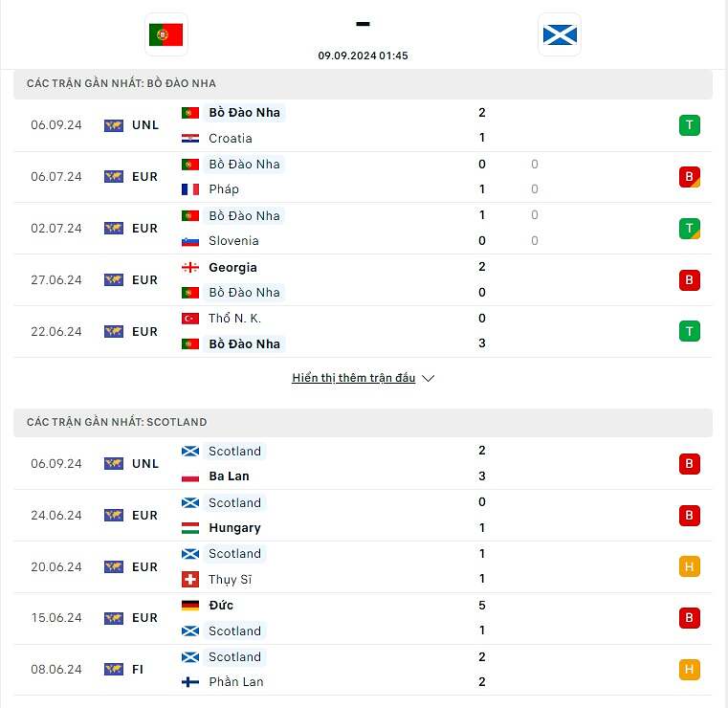Select the Ba Lan team name
The image size is (728, 708).
pos(229,476)
